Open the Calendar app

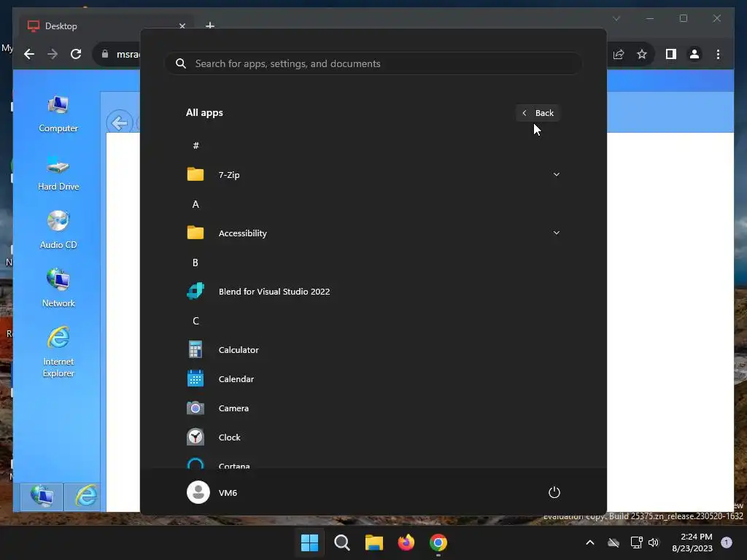coord(373,379)
